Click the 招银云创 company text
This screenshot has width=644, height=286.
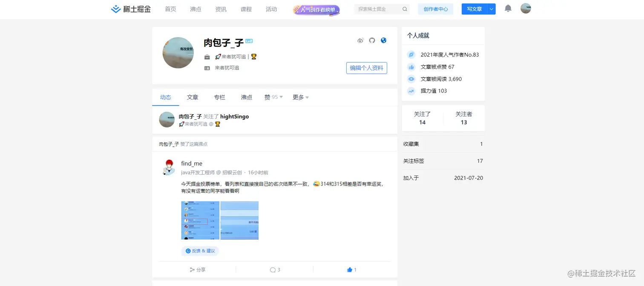232,173
